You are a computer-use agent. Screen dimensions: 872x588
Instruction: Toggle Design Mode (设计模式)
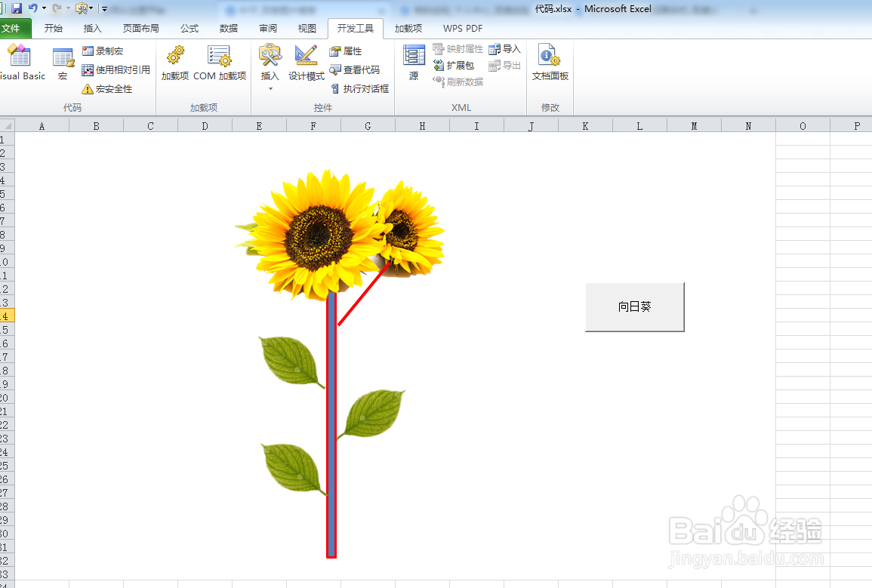pos(307,63)
